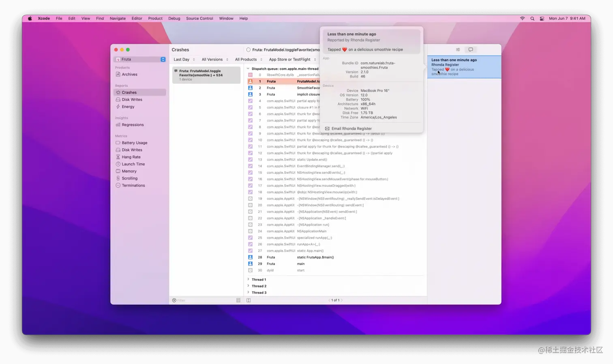The image size is (613, 364).
Task: Expand Thread 3
Action: click(x=248, y=293)
